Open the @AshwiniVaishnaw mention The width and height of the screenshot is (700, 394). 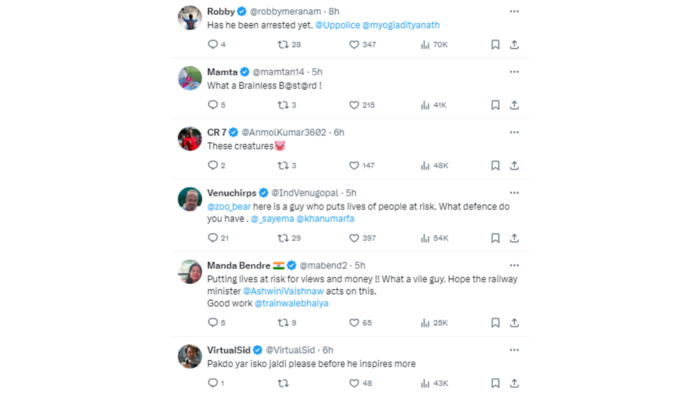(x=283, y=291)
